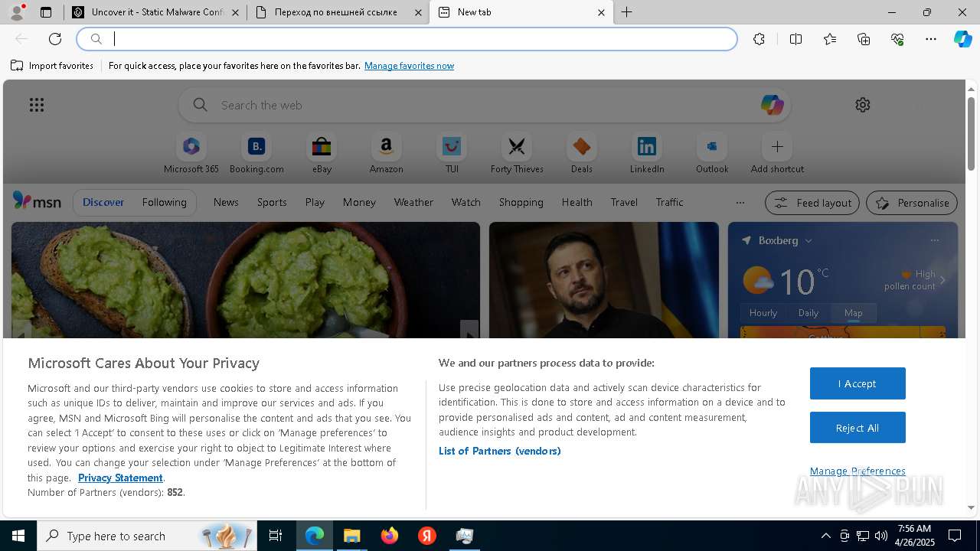980x551 pixels.
Task: Click Copilot icon in web search box
Action: pyautogui.click(x=772, y=105)
